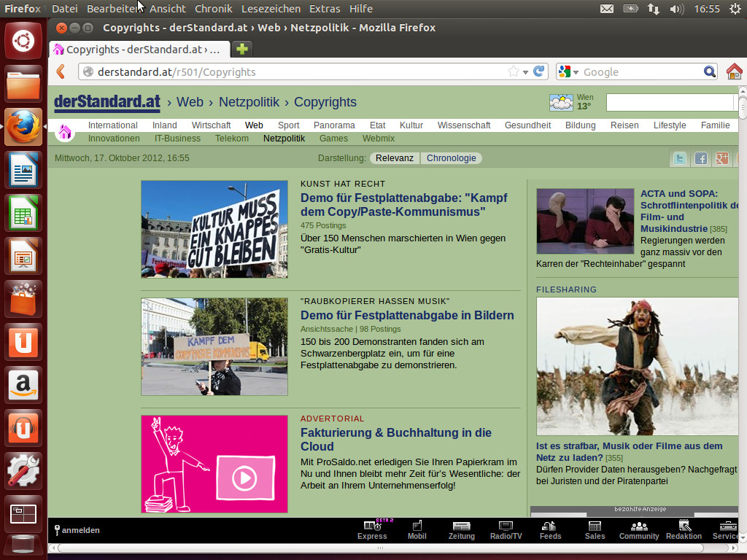The height and width of the screenshot is (560, 747).
Task: Open System Settings wrench icon
Action: coord(23,470)
